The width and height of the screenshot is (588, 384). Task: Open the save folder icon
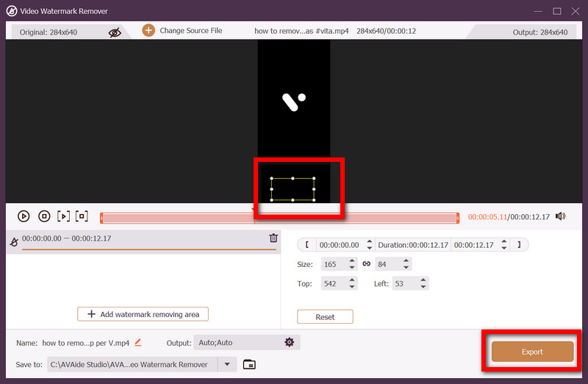[x=249, y=364]
